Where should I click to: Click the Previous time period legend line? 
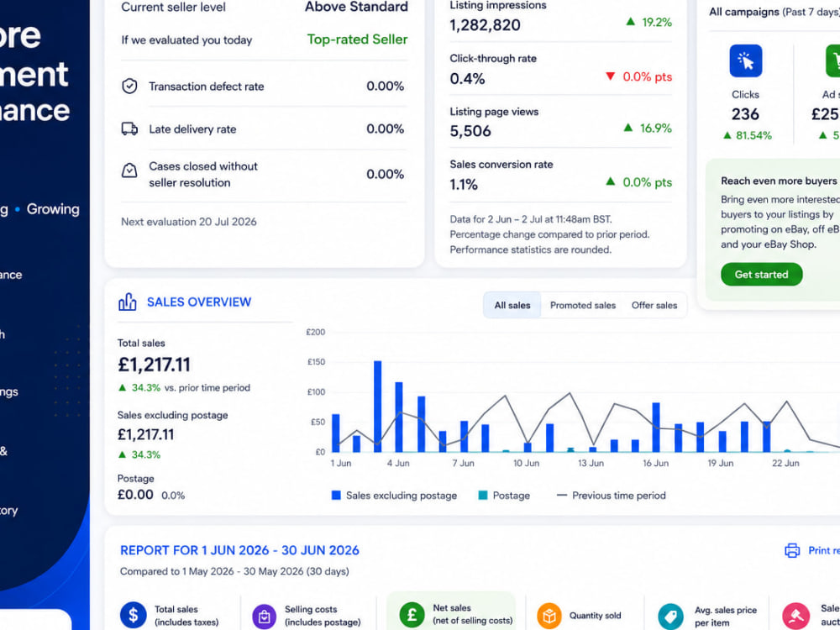(561, 495)
